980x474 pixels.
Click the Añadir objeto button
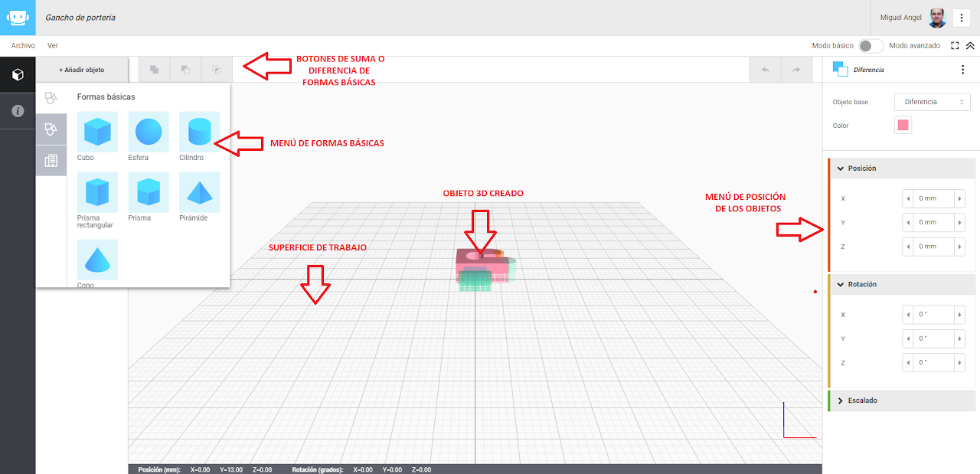[82, 70]
